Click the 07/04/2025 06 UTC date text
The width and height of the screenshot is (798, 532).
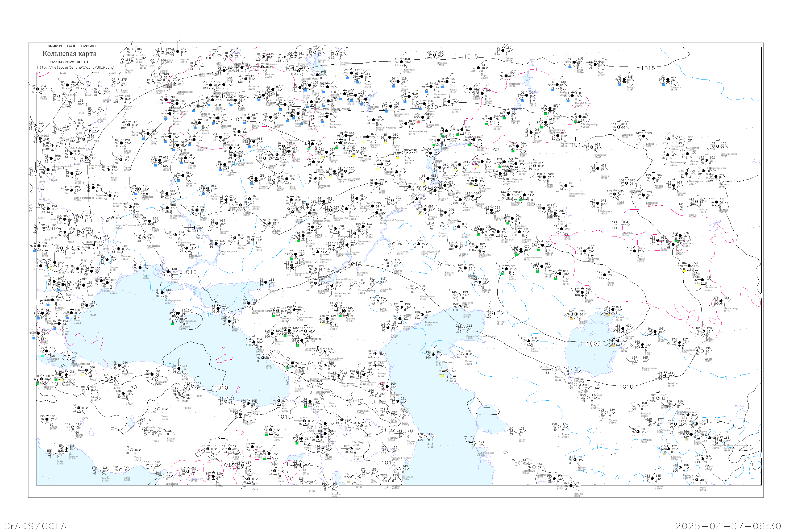(x=70, y=62)
